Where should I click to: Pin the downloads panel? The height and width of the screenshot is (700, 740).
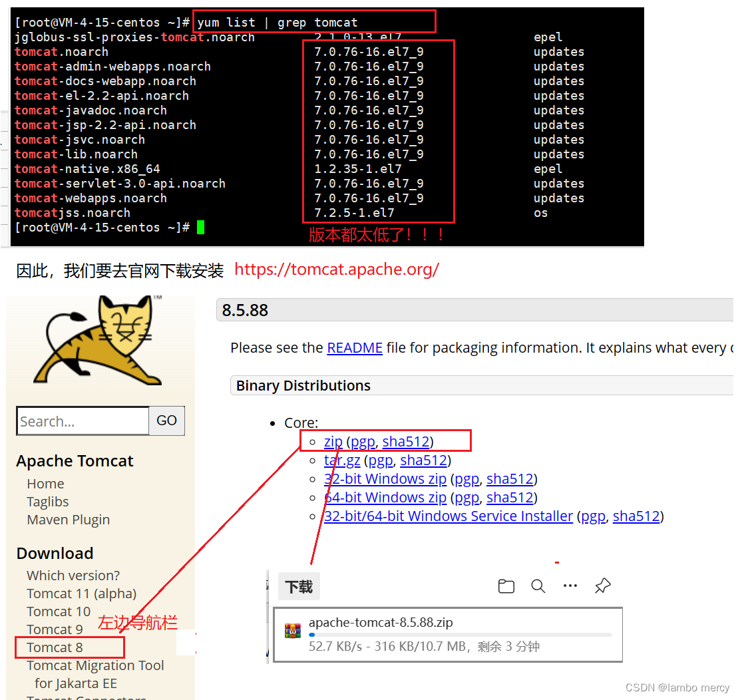[603, 586]
